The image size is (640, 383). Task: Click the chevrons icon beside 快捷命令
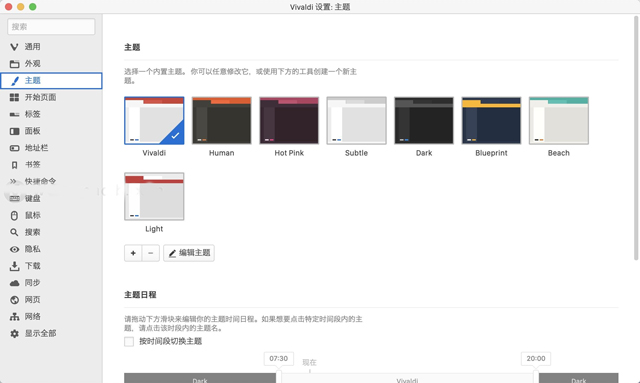[13, 181]
